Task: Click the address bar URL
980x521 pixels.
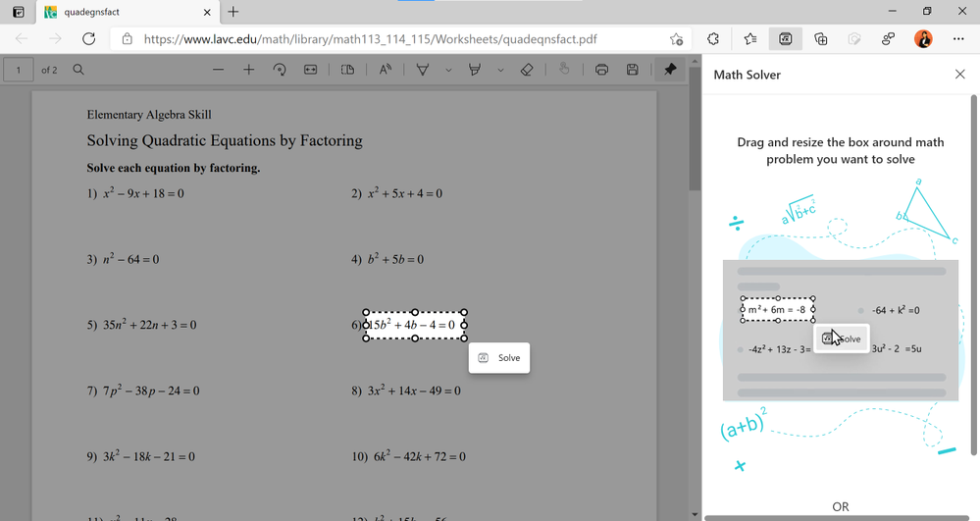Action: [370, 39]
